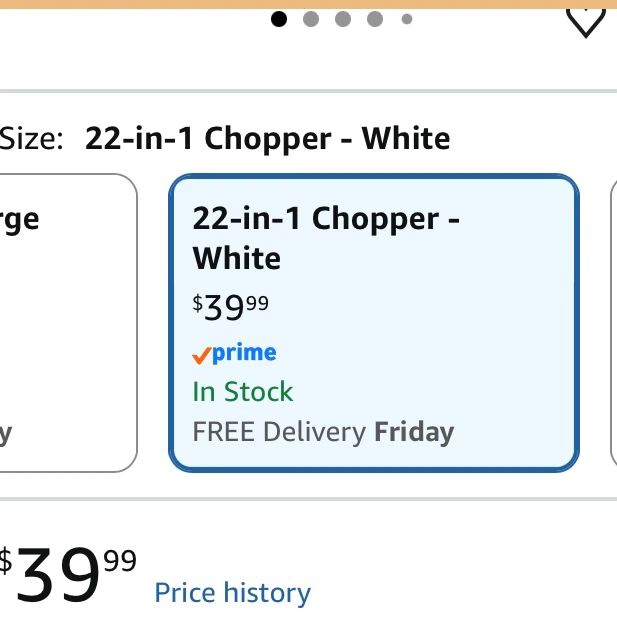Image resolution: width=617 pixels, height=634 pixels.
Task: Open the Price history link
Action: click(x=233, y=593)
